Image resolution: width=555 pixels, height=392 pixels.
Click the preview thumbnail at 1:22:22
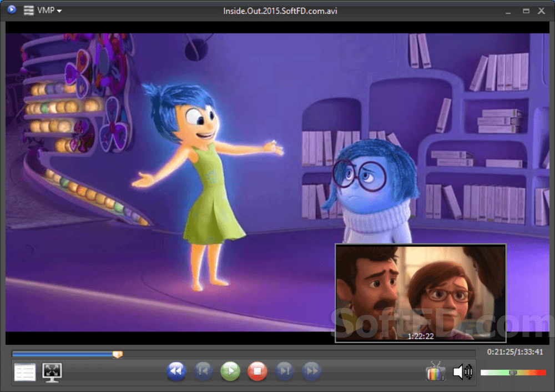click(x=421, y=293)
